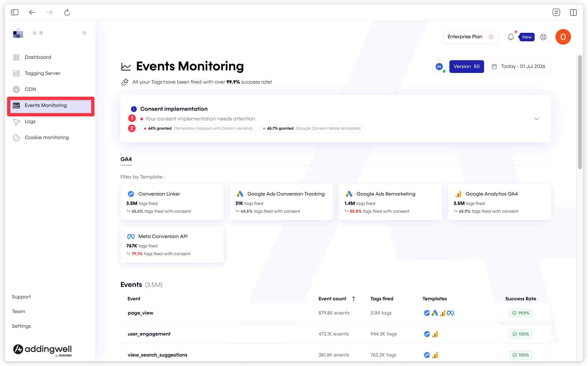Image resolution: width=588 pixels, height=366 pixels.
Task: Toggle split view icon in top bar
Action: click(573, 12)
